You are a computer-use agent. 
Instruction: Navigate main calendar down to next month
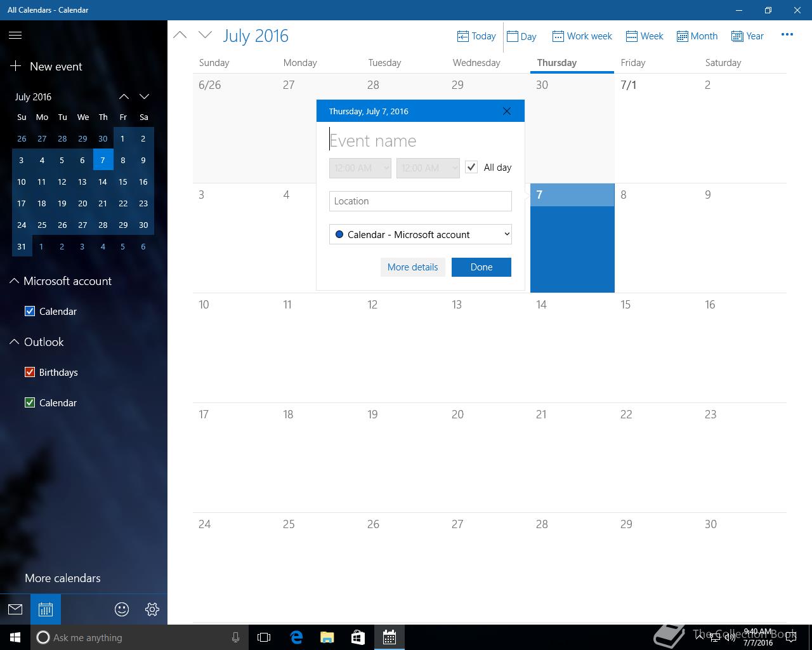click(205, 35)
